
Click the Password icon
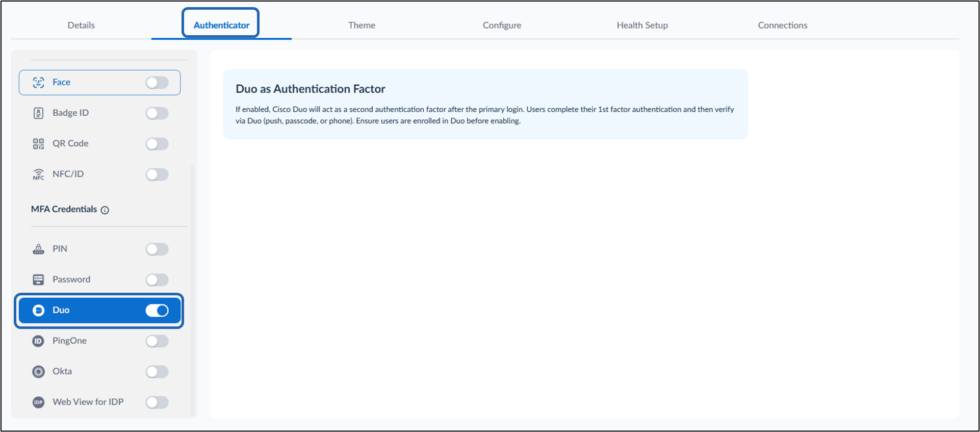(38, 279)
